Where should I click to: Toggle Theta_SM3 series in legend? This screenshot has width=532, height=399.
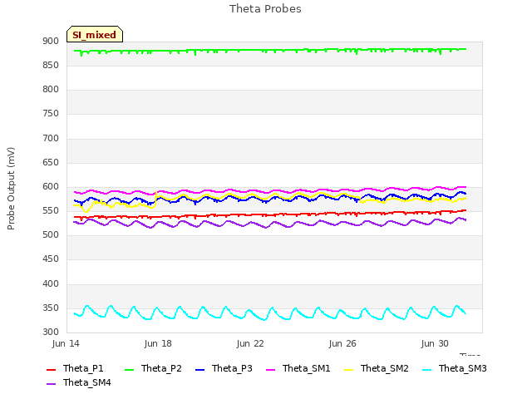coord(455,368)
